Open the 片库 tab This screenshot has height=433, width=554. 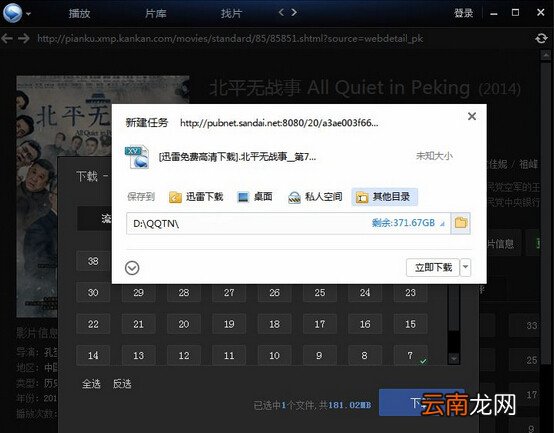point(155,13)
